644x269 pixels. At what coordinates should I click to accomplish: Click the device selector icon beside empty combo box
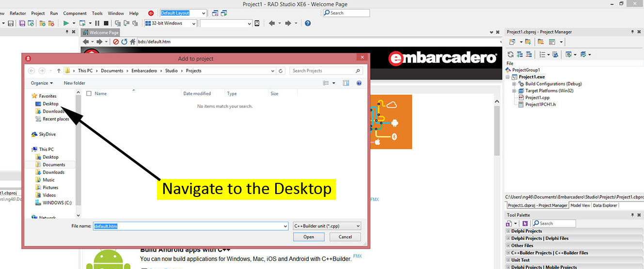click(257, 23)
